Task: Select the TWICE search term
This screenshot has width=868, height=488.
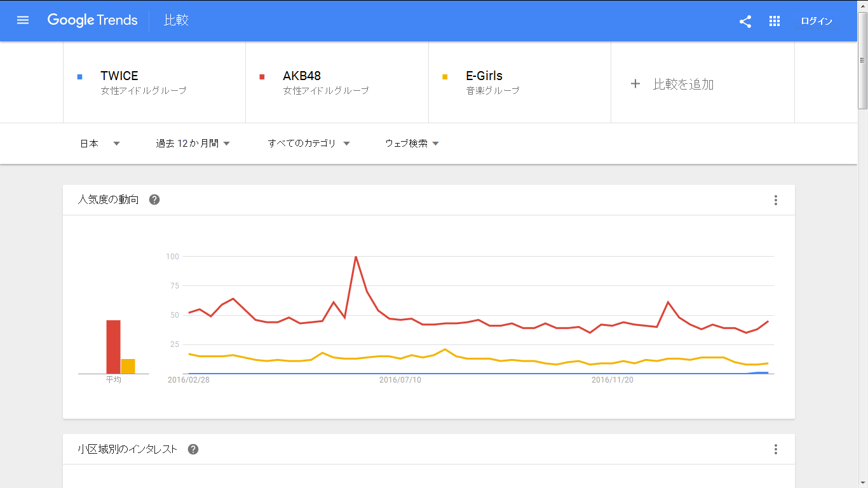Action: [x=119, y=76]
